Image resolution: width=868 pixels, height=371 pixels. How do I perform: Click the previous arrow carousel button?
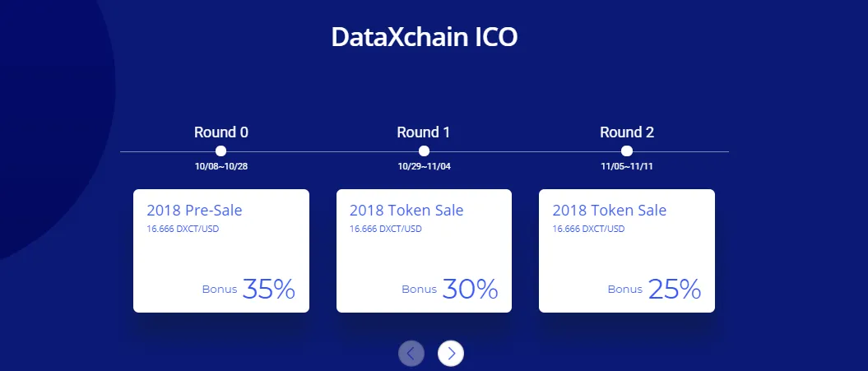coord(411,353)
